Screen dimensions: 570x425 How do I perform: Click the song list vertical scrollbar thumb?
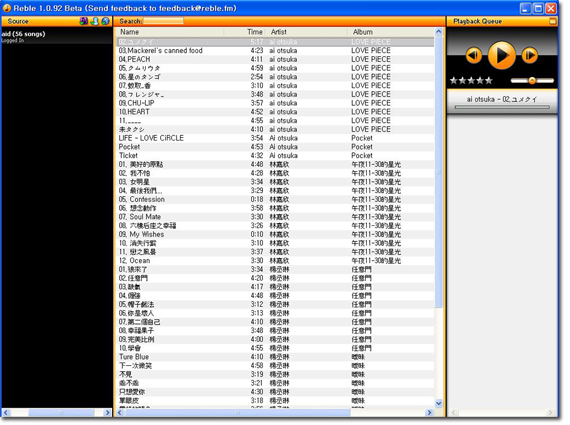pyautogui.click(x=439, y=172)
